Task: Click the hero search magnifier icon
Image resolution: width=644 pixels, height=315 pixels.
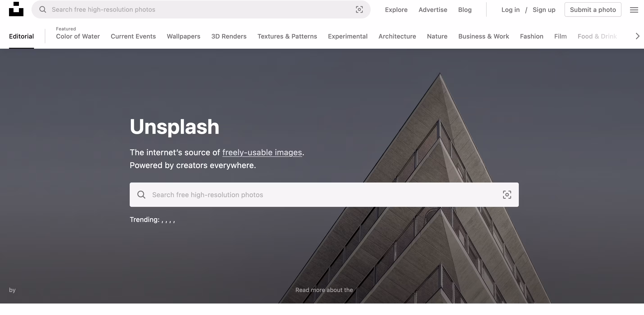Action: pyautogui.click(x=141, y=195)
